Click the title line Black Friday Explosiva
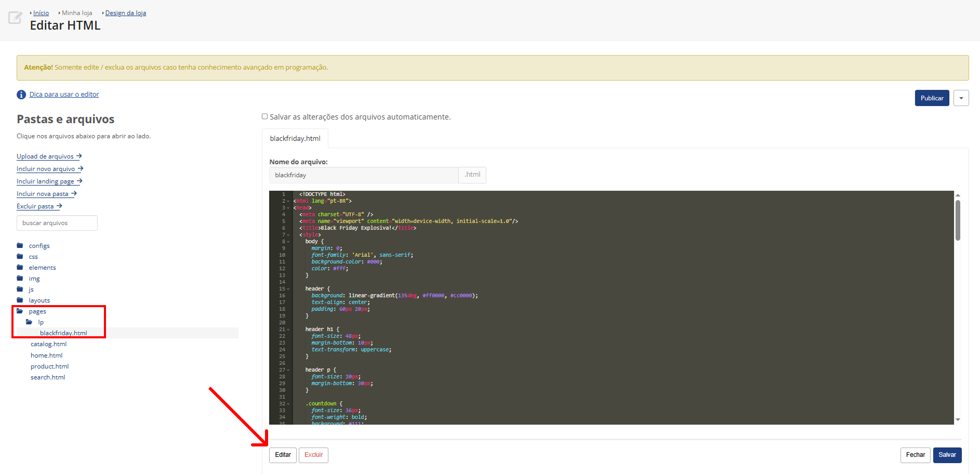Image resolution: width=980 pixels, height=474 pixels. (357, 228)
